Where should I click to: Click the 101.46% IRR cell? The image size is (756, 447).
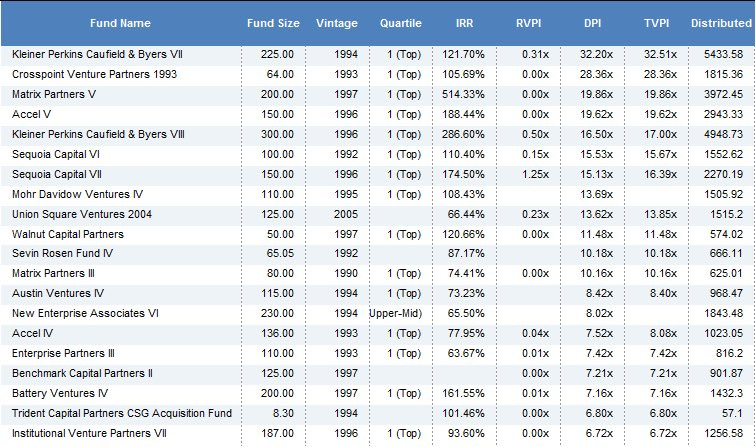[463, 414]
